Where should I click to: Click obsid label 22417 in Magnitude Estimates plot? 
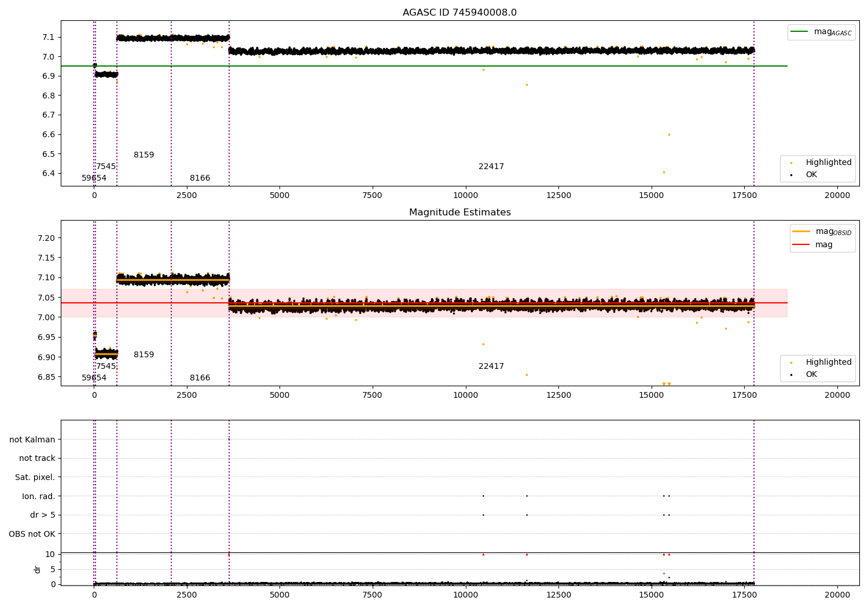[x=491, y=367]
